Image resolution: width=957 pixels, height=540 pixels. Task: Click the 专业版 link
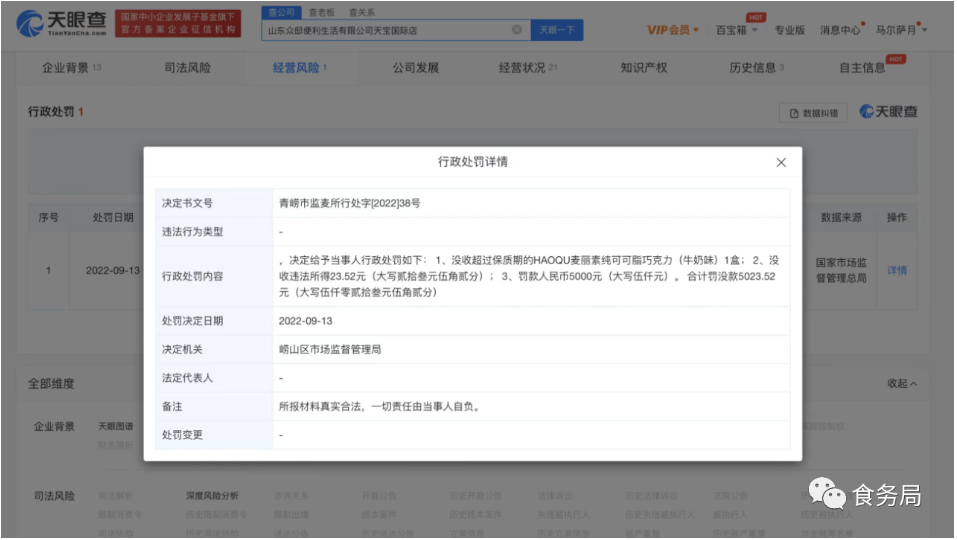click(789, 30)
